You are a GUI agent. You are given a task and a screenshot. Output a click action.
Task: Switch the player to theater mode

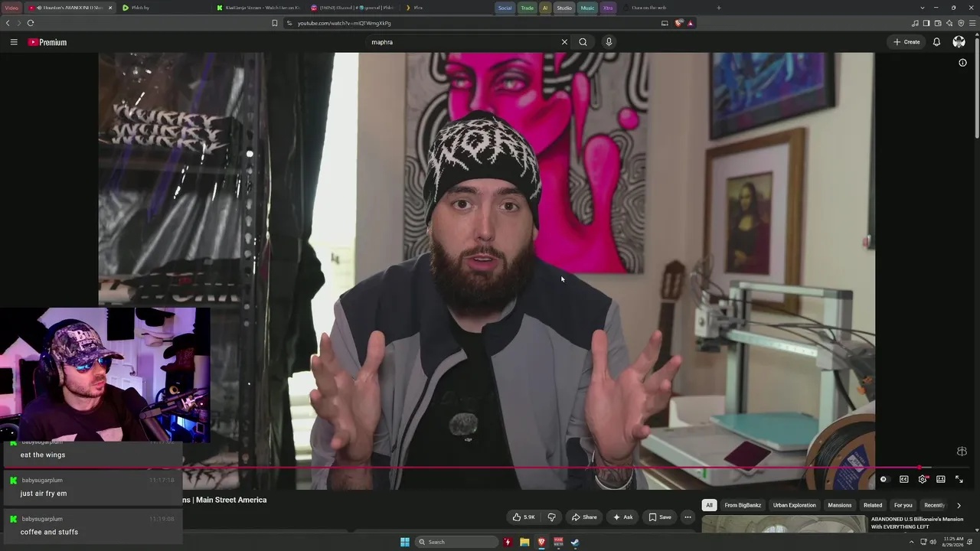(941, 479)
